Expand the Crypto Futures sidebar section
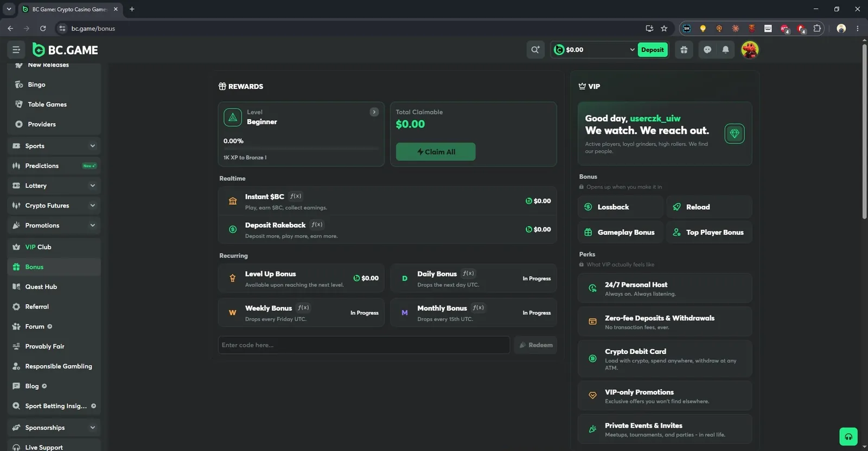The image size is (868, 451). pyautogui.click(x=54, y=205)
